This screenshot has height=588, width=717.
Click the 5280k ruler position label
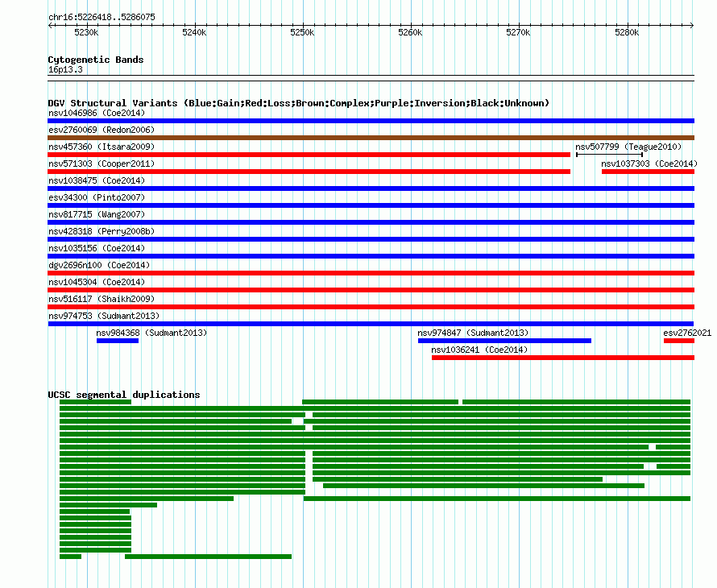pyautogui.click(x=626, y=33)
